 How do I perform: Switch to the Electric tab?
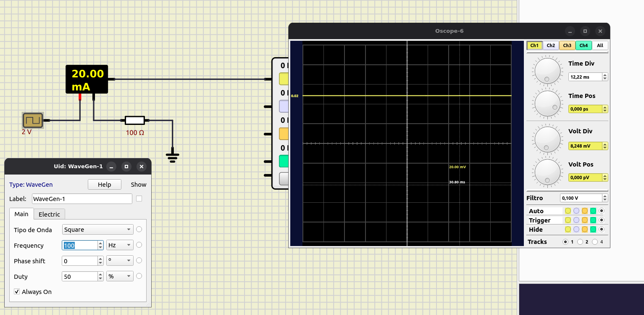49,214
